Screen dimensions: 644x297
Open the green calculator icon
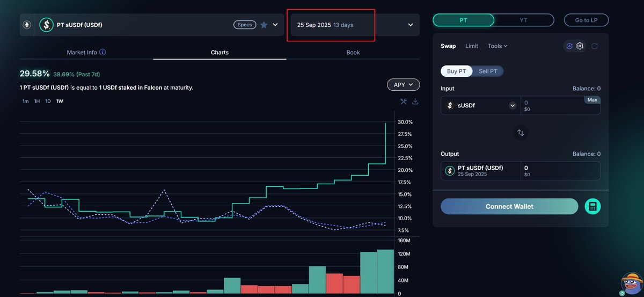[592, 206]
